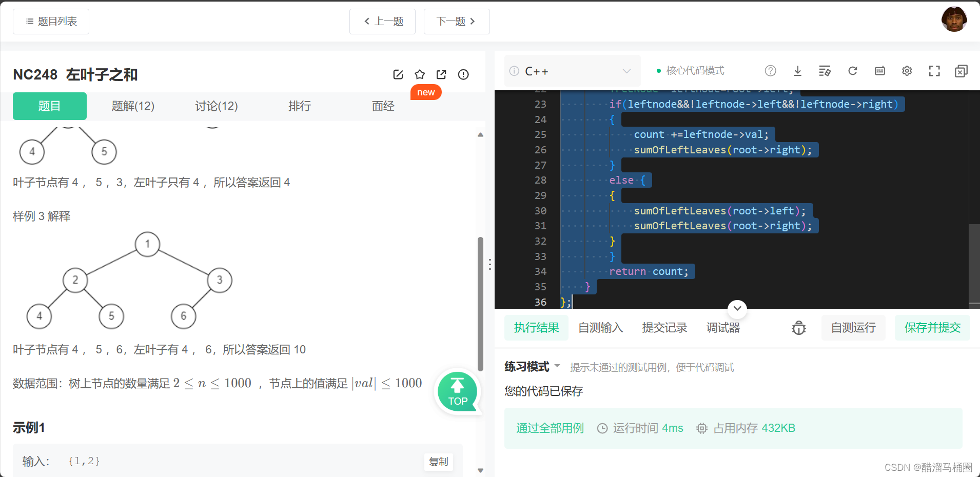Screen dimensions: 980x477
Task: Click the 'else {' code line
Action: 627,181
